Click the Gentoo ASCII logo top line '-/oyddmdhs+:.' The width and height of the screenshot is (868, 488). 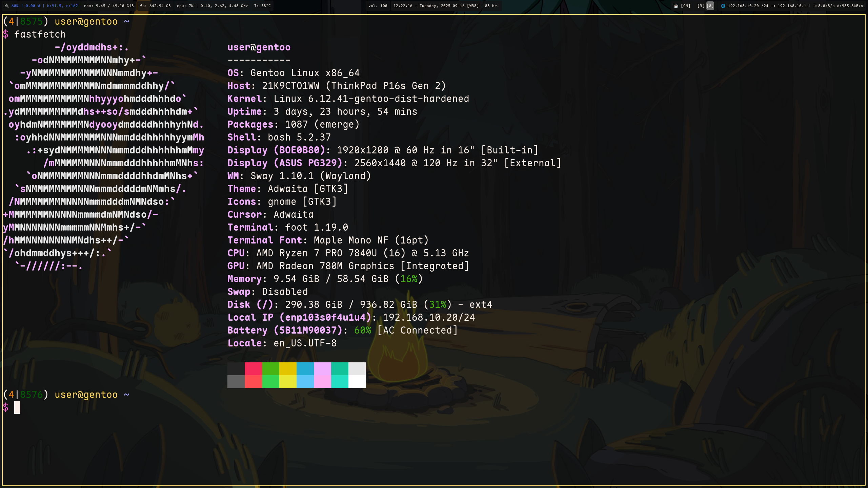click(92, 47)
